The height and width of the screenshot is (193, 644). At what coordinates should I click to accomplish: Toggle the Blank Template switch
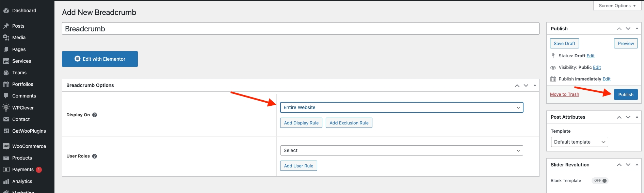[x=601, y=181]
